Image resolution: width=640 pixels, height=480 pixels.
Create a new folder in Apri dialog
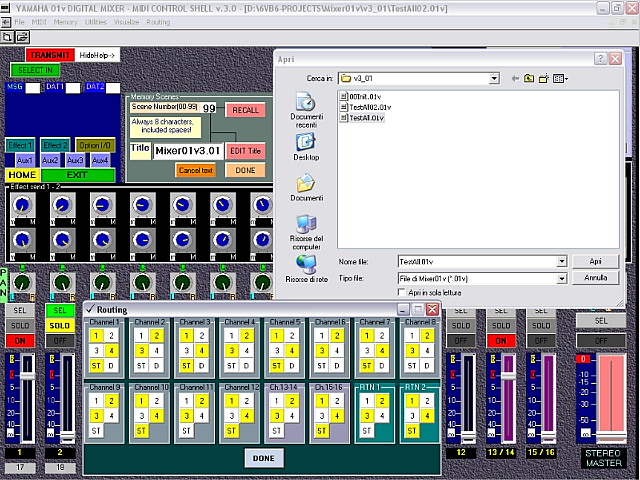[x=543, y=78]
